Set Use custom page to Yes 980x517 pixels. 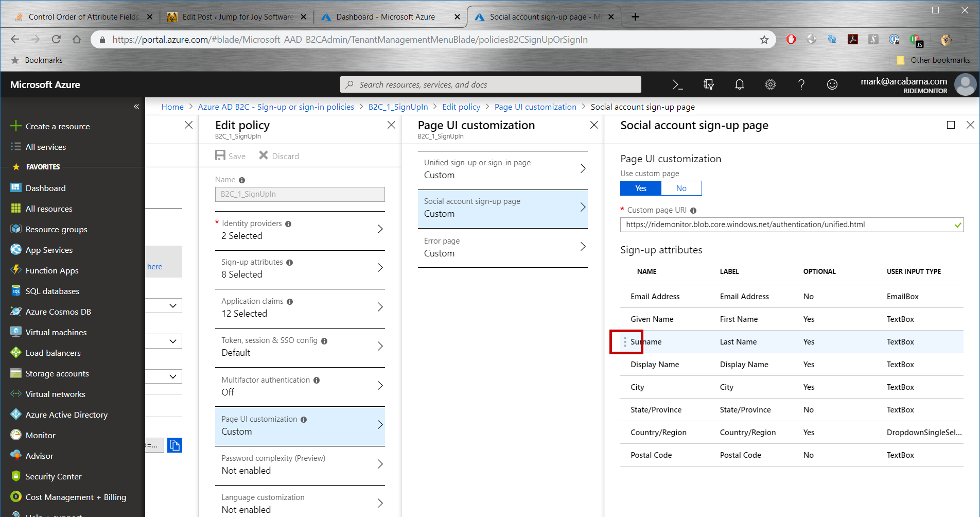[641, 188]
